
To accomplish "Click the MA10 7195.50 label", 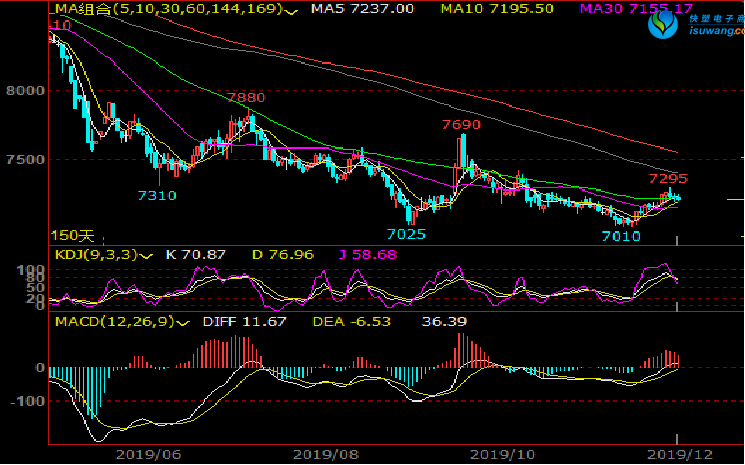I will point(504,9).
